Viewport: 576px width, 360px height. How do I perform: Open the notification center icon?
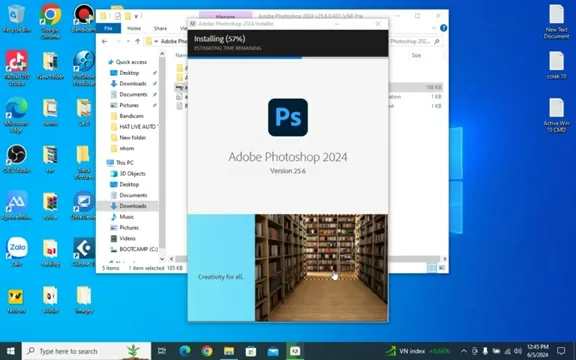pyautogui.click(x=561, y=351)
